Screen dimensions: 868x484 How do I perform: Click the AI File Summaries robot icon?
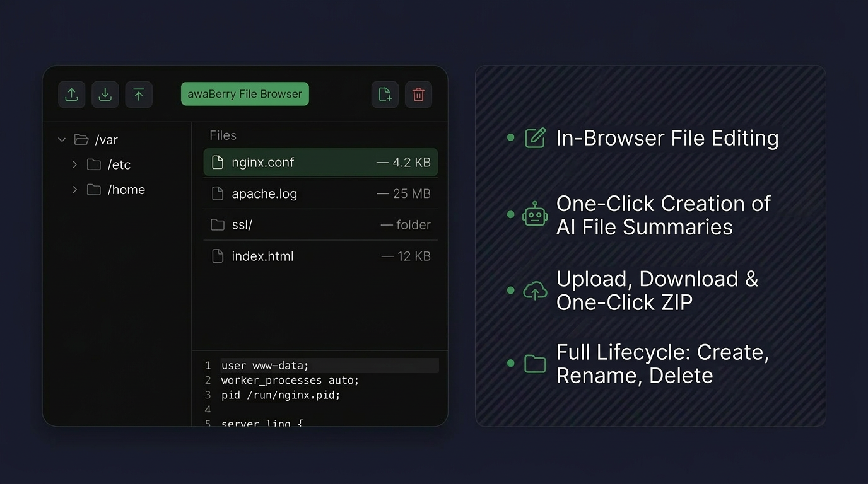tap(534, 214)
